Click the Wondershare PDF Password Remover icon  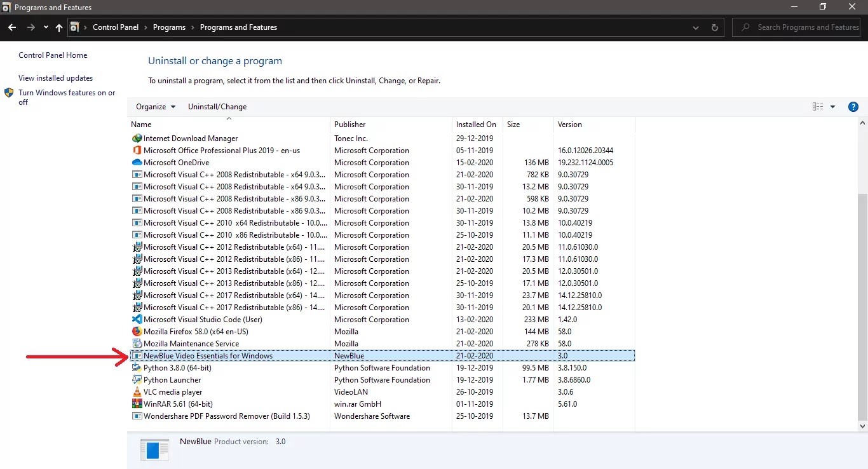137,416
